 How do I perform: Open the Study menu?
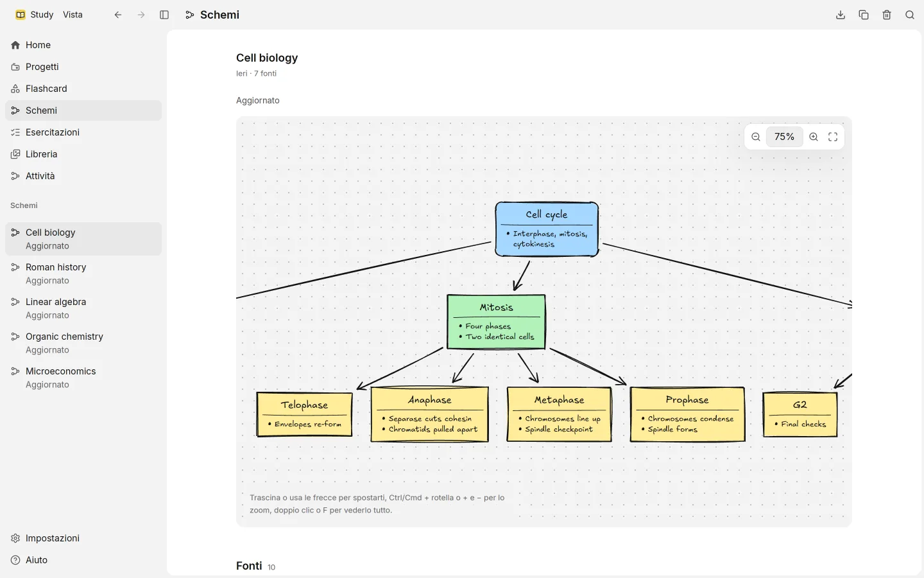[35, 15]
